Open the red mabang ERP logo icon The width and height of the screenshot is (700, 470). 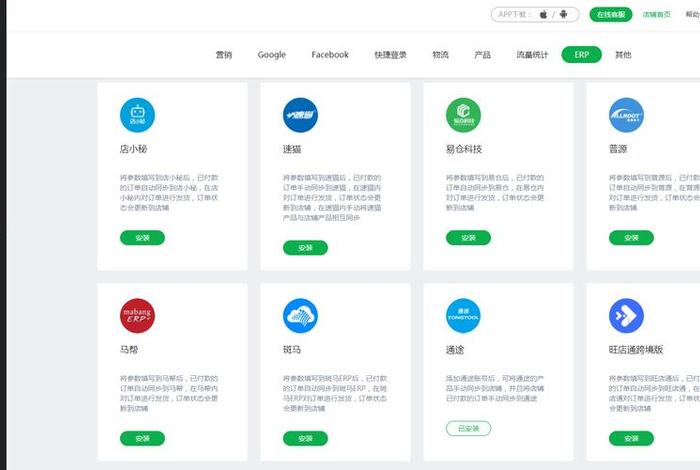click(138, 316)
